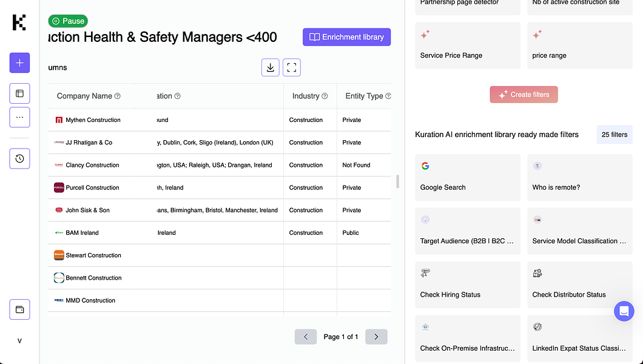Click the Bennett Construction logo
The width and height of the screenshot is (643, 364).
click(59, 277)
